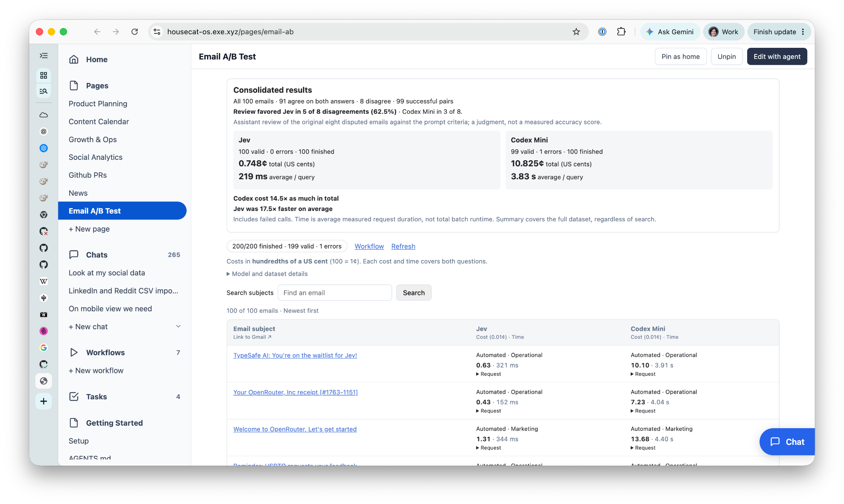Open the Chrome three-dot menu
The image size is (844, 504).
pos(803,32)
